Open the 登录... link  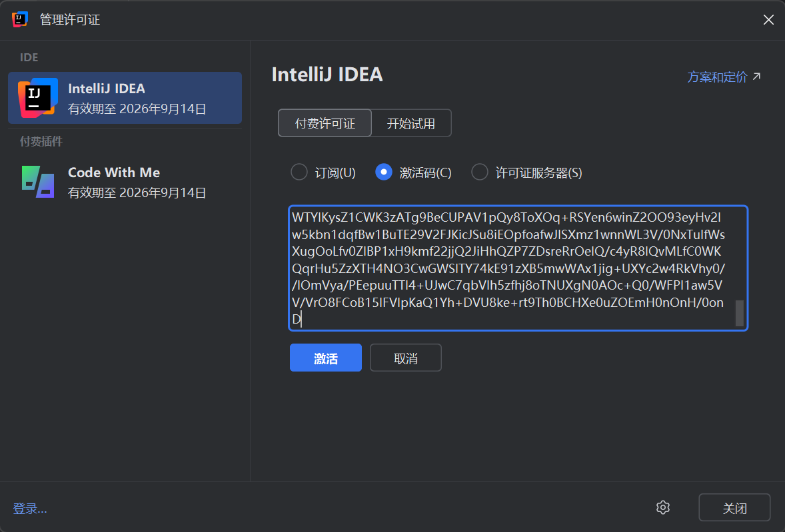[30, 509]
